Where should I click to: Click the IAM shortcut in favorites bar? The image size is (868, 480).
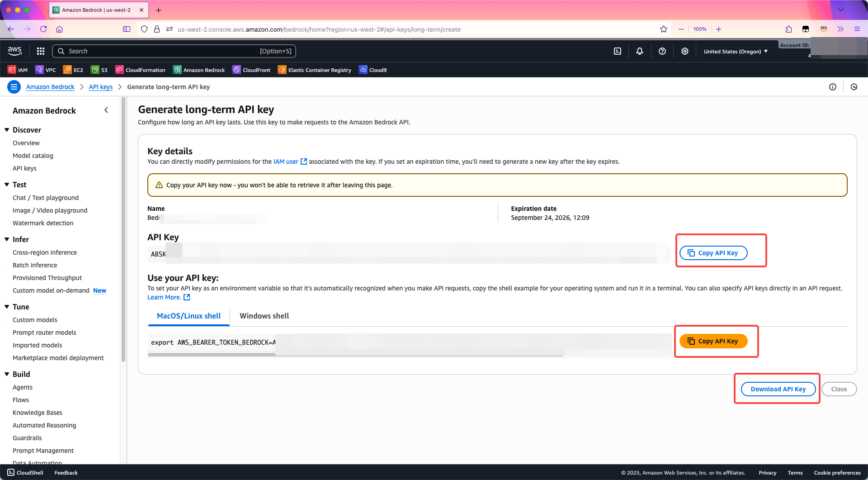coord(18,70)
